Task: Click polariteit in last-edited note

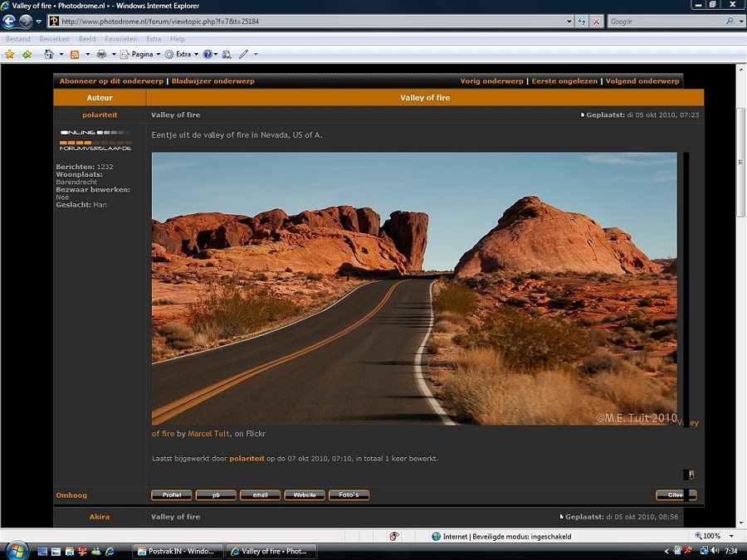Action: pos(247,459)
